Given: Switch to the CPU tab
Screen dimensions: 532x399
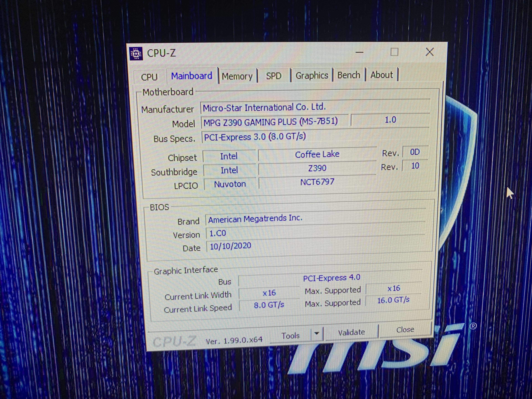Looking at the screenshot, I should (149, 77).
